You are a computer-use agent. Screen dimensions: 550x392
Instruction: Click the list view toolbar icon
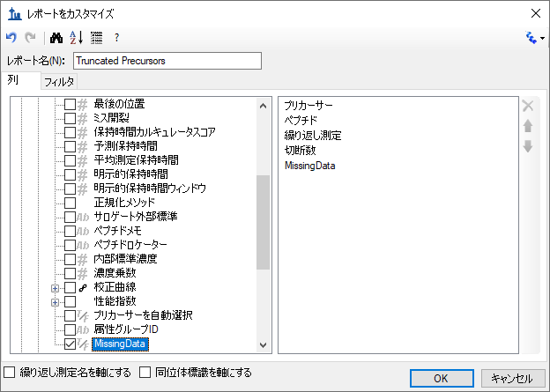coord(96,37)
